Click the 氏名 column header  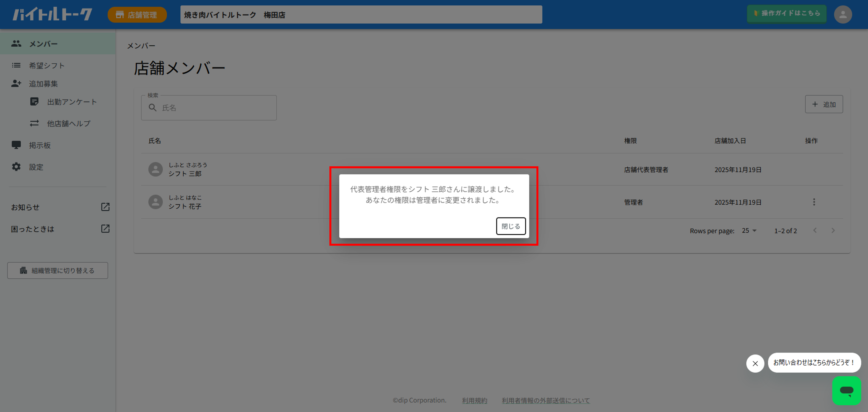(x=155, y=141)
